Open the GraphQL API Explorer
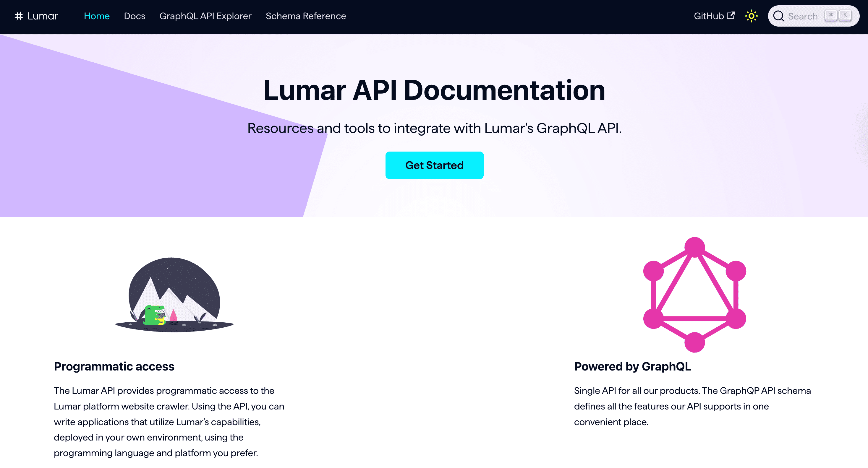Viewport: 868px width, 468px height. tap(205, 16)
